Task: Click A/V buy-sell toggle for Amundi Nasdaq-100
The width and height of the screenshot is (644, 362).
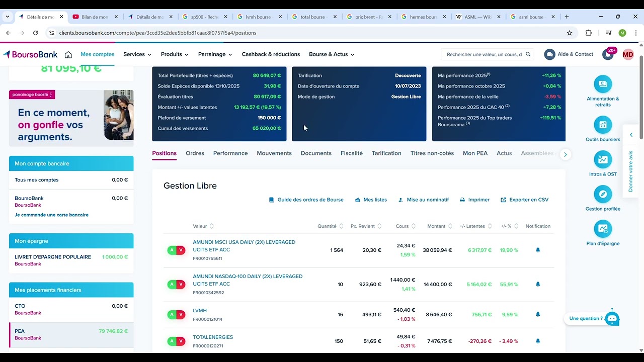Action: pos(176,284)
